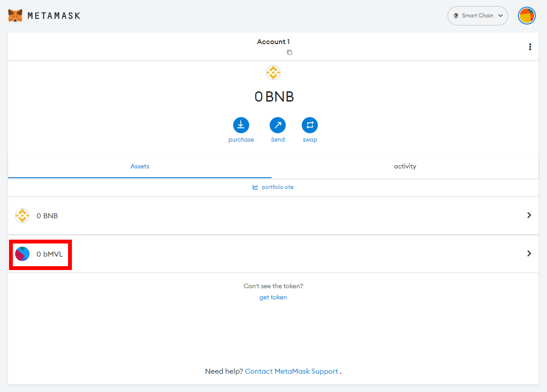The height and width of the screenshot is (392, 547).
Task: Click the Account 1 name label
Action: [x=273, y=42]
